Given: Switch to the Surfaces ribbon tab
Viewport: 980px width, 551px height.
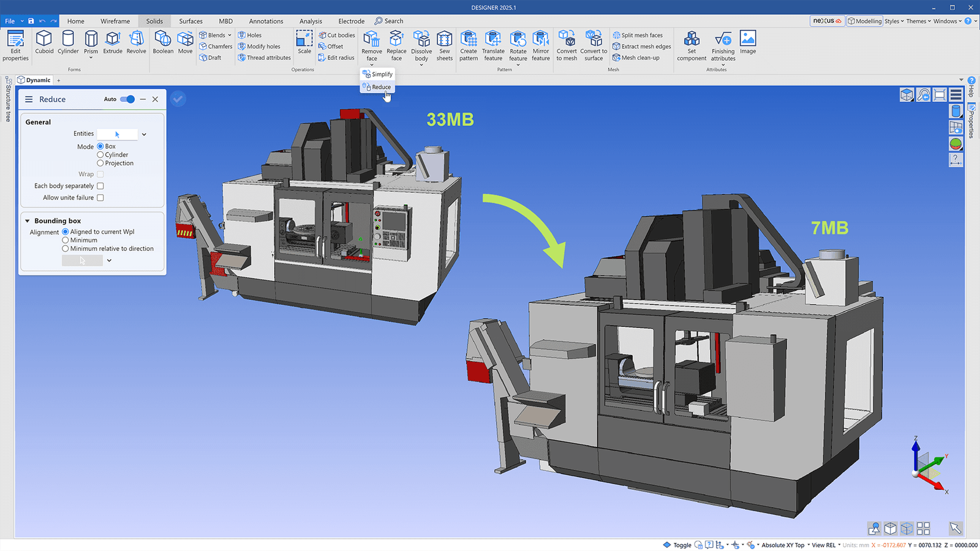Looking at the screenshot, I should point(190,20).
